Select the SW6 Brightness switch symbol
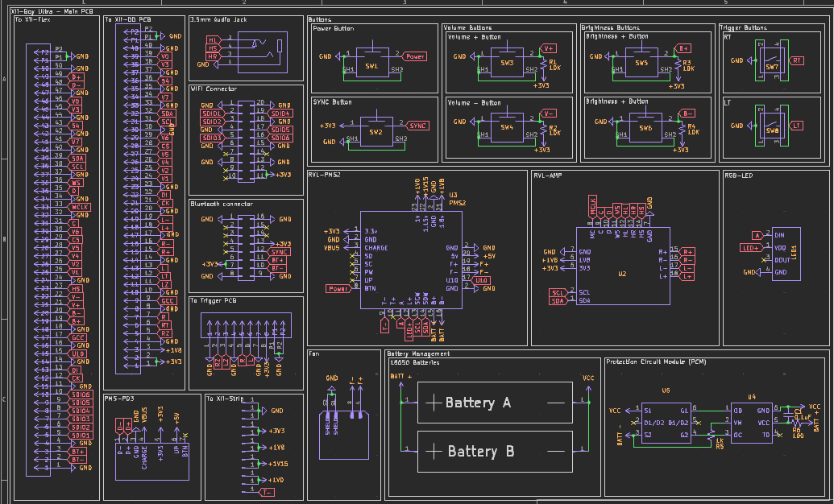Image resolution: width=834 pixels, height=504 pixels. coord(645,127)
